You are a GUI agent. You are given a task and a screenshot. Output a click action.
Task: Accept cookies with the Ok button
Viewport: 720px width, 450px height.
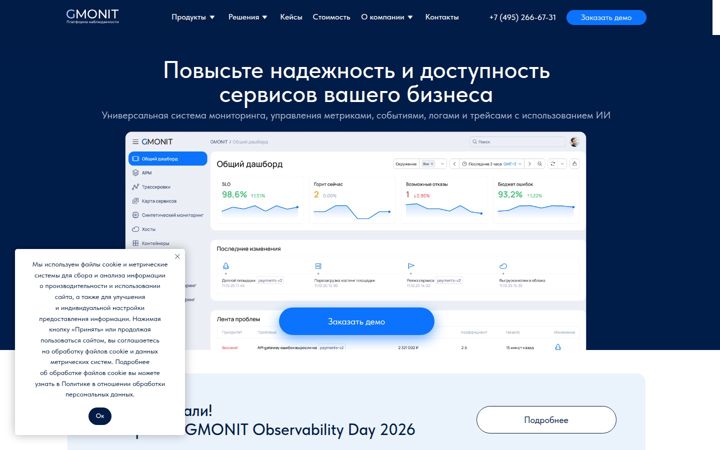pyautogui.click(x=100, y=416)
